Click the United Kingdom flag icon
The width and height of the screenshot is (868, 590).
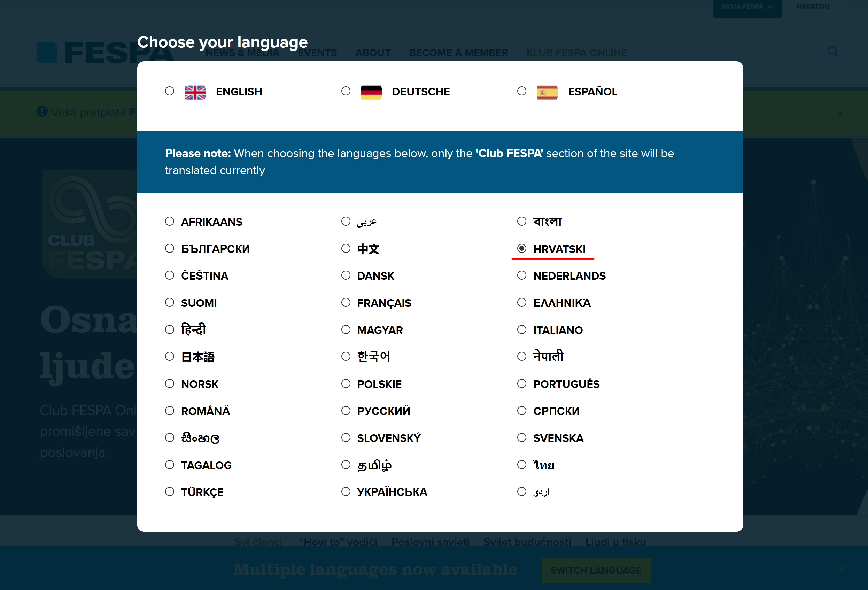point(195,92)
